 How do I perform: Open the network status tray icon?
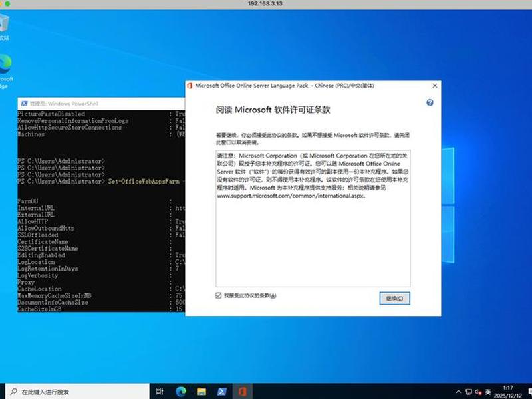pyautogui.click(x=469, y=392)
